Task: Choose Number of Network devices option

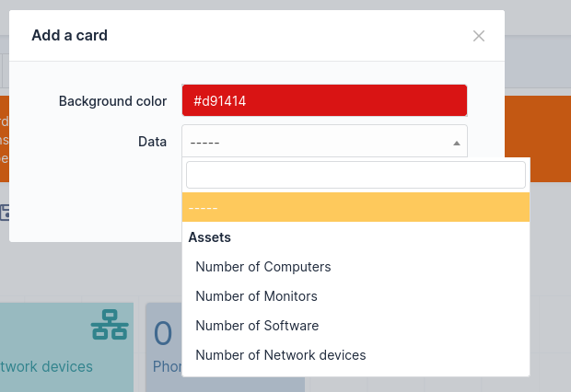Action: (x=281, y=355)
